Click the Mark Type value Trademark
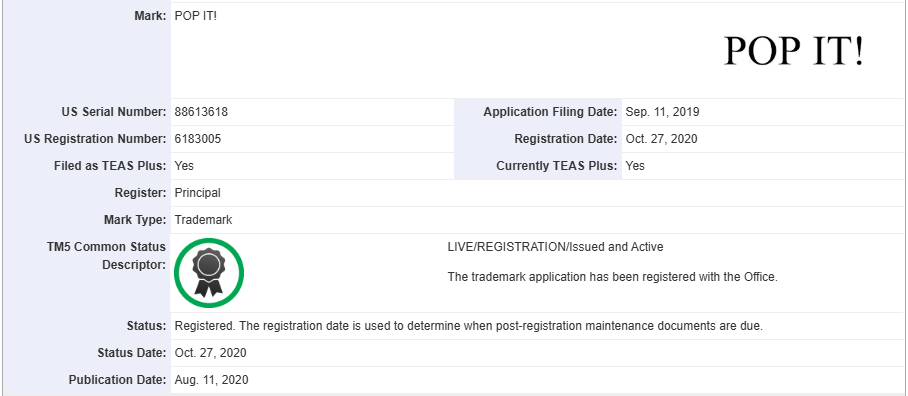The image size is (908, 396). 203,220
